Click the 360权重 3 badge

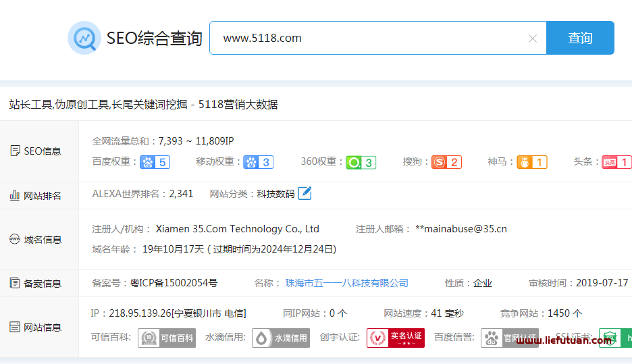point(361,163)
